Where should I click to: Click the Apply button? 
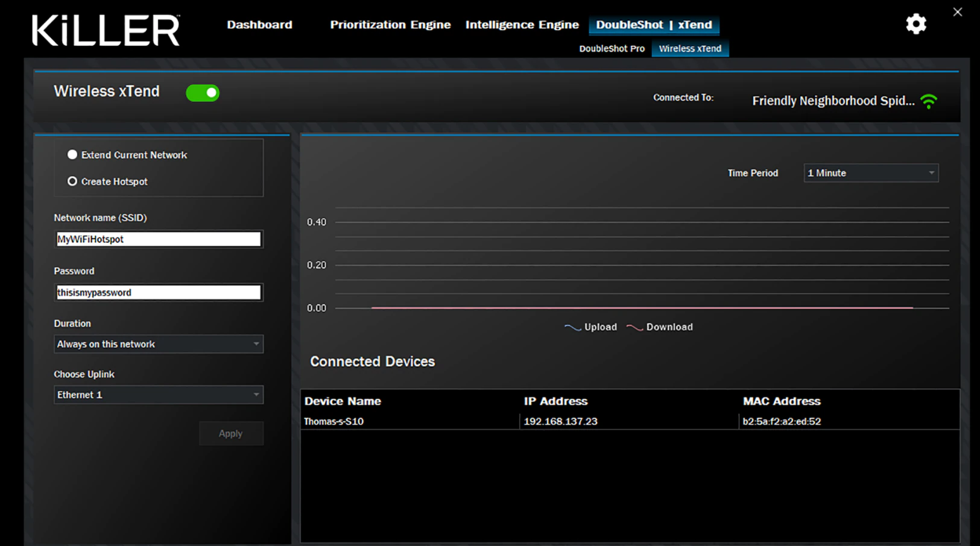coord(231,433)
